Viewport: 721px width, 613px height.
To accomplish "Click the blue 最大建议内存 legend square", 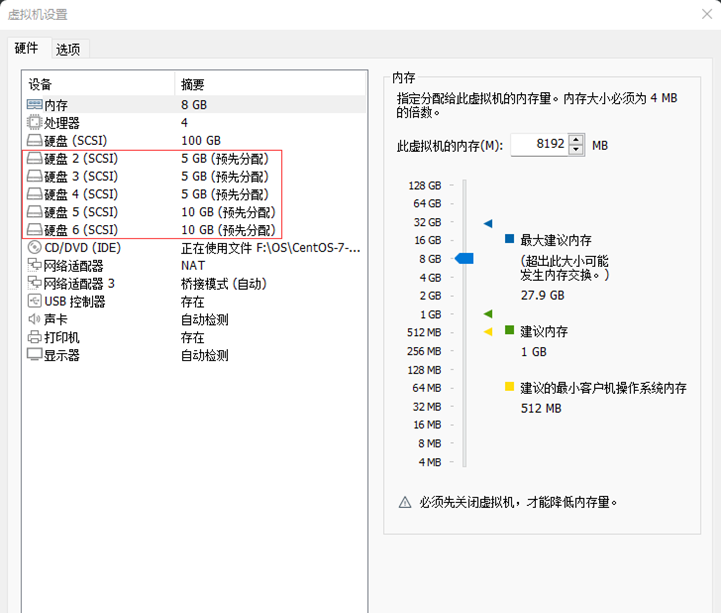I will click(x=509, y=238).
